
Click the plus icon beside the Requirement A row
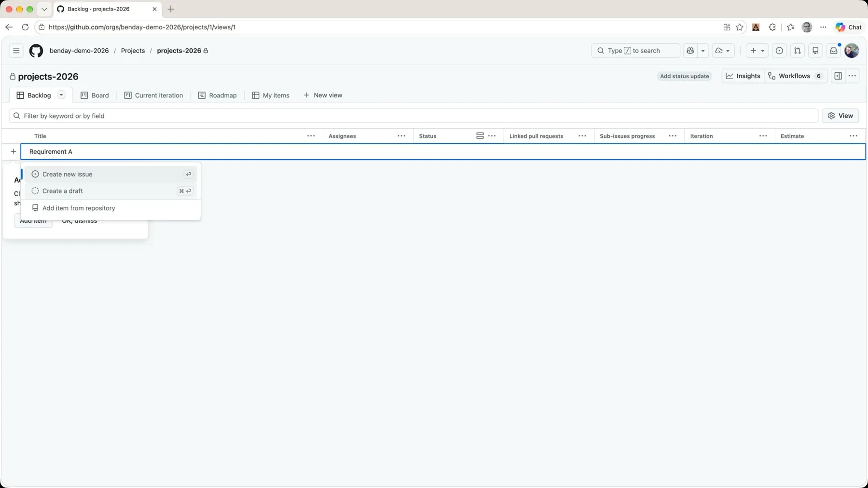pyautogui.click(x=13, y=151)
